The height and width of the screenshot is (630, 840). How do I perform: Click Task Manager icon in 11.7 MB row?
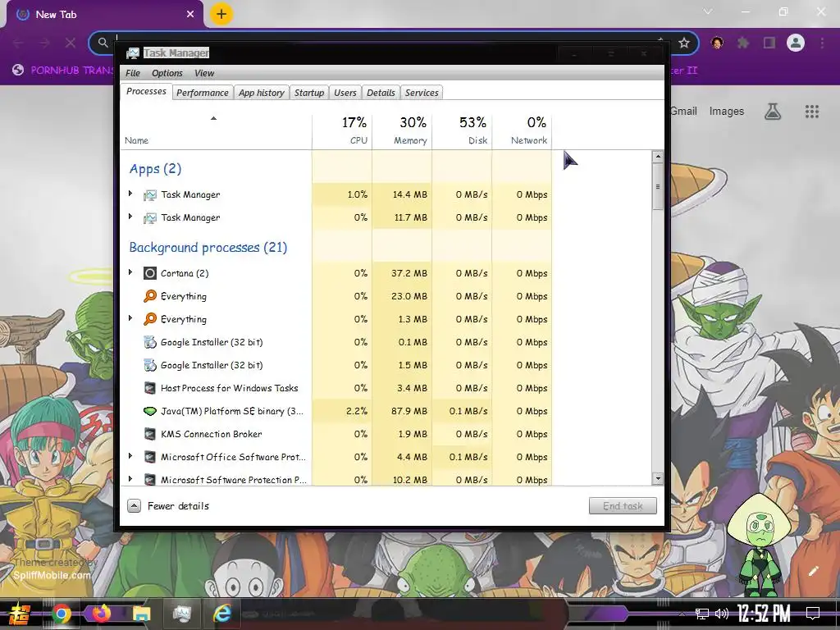[x=150, y=218]
